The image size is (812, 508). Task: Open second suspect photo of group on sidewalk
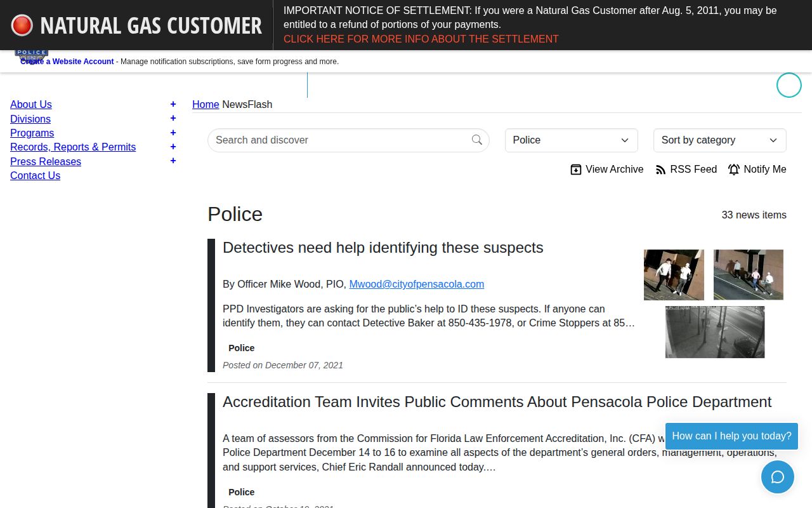(749, 275)
